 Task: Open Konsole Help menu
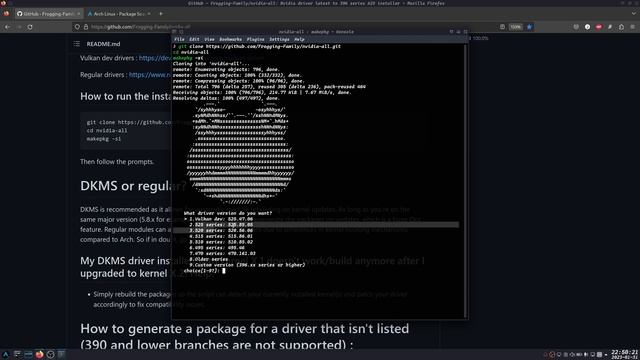pyautogui.click(x=299, y=39)
